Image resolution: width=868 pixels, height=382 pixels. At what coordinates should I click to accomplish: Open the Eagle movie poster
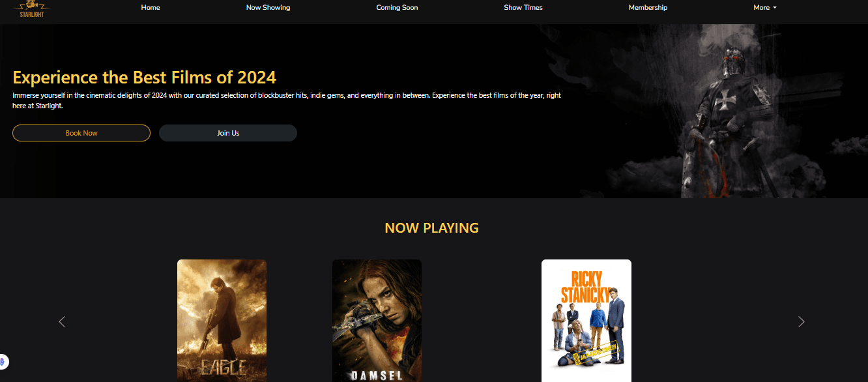222,321
